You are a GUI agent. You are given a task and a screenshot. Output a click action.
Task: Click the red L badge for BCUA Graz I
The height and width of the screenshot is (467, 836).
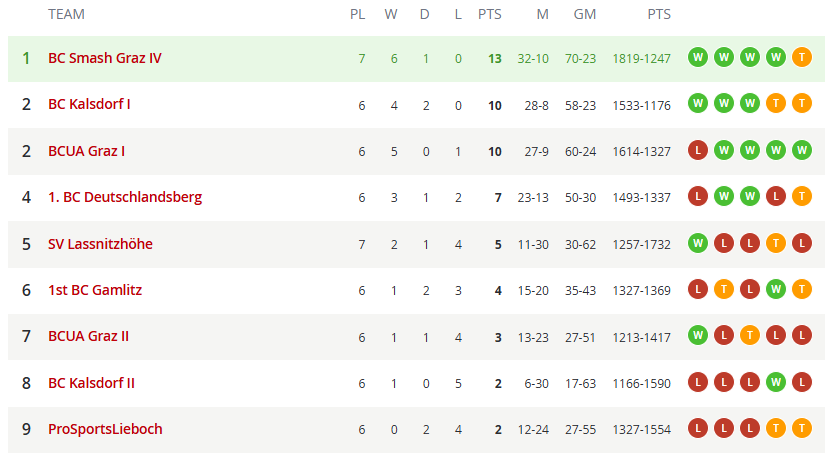coord(697,151)
